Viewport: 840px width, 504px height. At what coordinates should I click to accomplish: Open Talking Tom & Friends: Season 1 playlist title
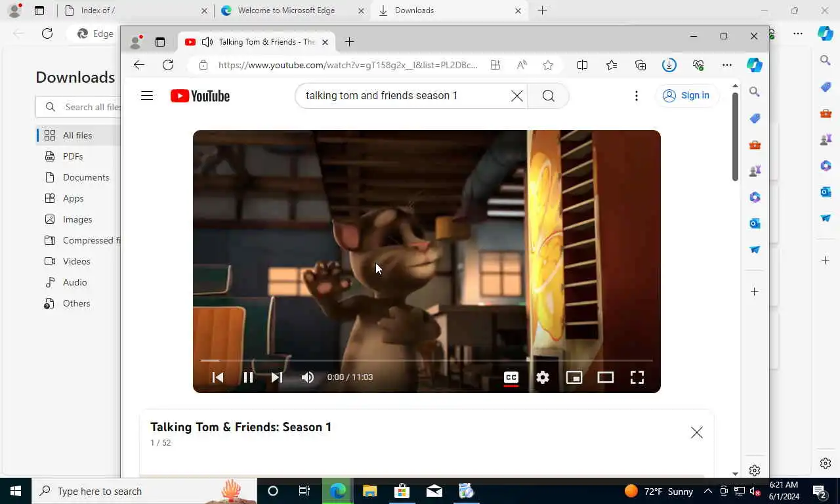point(241,427)
